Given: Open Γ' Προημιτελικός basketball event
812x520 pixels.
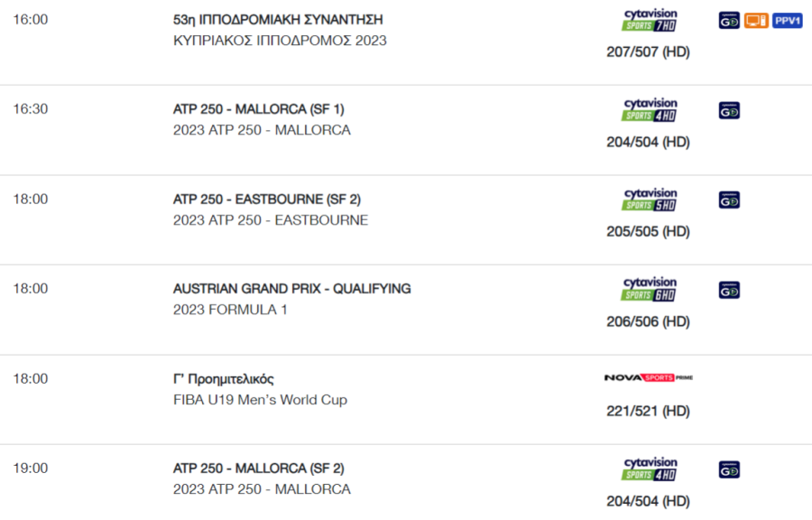Looking at the screenshot, I should [x=223, y=379].
